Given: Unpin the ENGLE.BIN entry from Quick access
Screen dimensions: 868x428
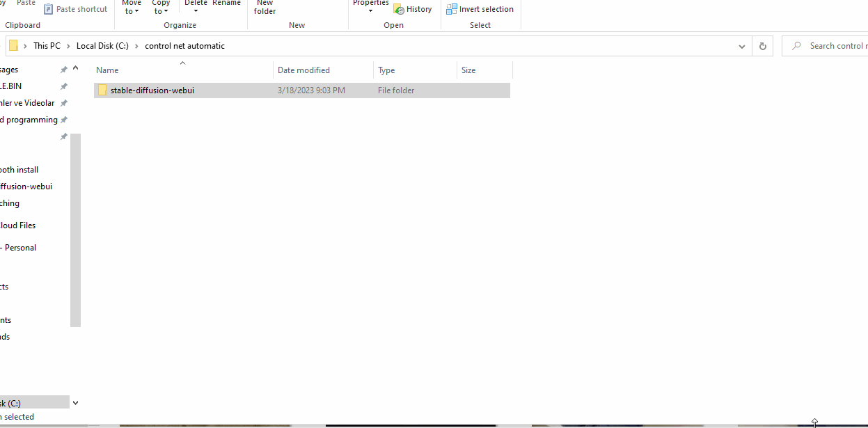Looking at the screenshot, I should click(63, 86).
